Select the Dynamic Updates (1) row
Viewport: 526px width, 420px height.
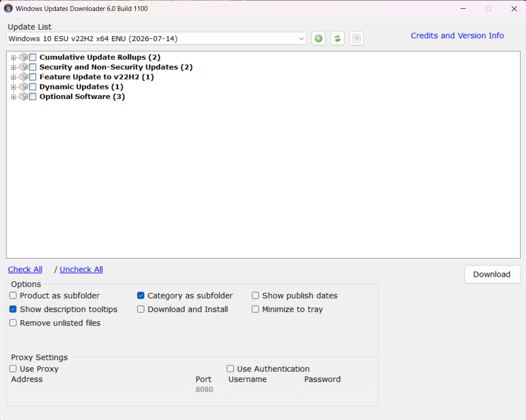tap(81, 87)
